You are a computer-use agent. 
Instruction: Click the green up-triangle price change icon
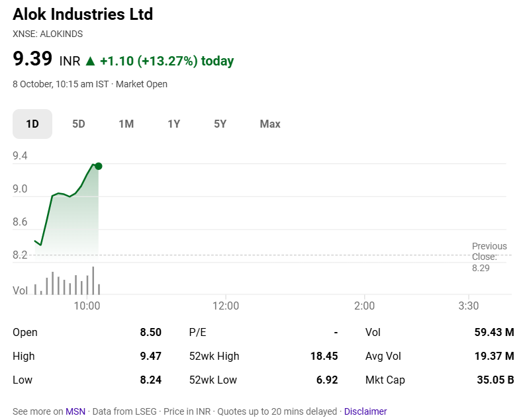click(x=91, y=62)
